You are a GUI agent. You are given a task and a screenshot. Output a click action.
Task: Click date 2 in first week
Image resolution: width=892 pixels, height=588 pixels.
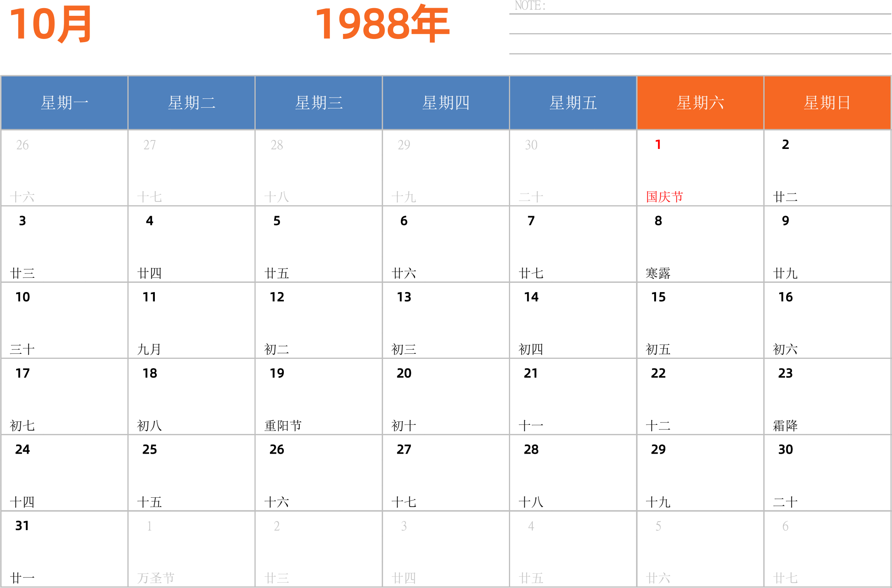click(785, 145)
